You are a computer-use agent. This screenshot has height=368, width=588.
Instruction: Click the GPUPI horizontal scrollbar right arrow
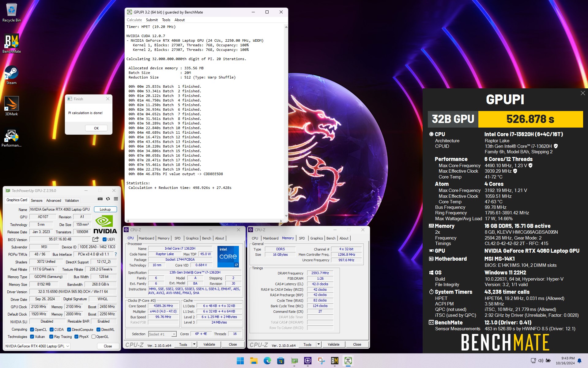point(281,221)
